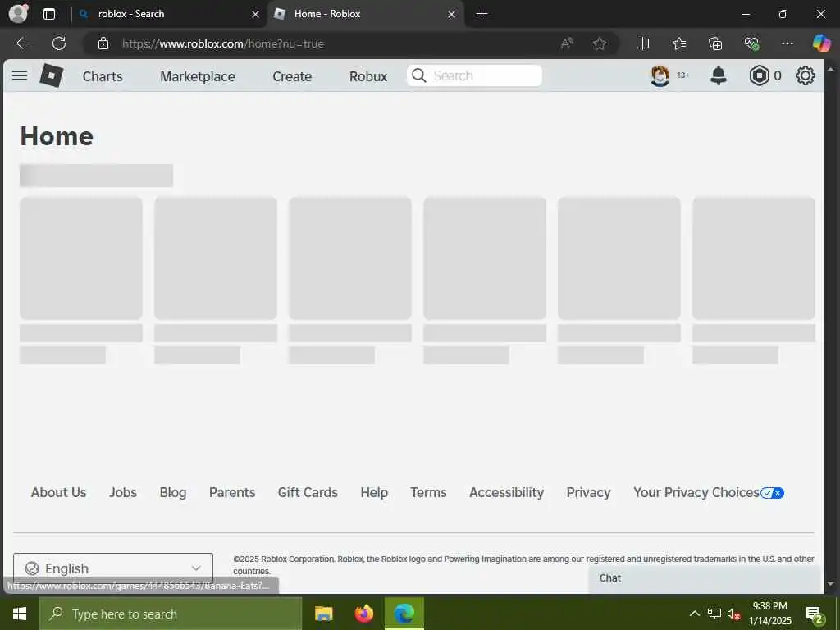
Task: Click the first loading game thumbnail
Action: [81, 258]
